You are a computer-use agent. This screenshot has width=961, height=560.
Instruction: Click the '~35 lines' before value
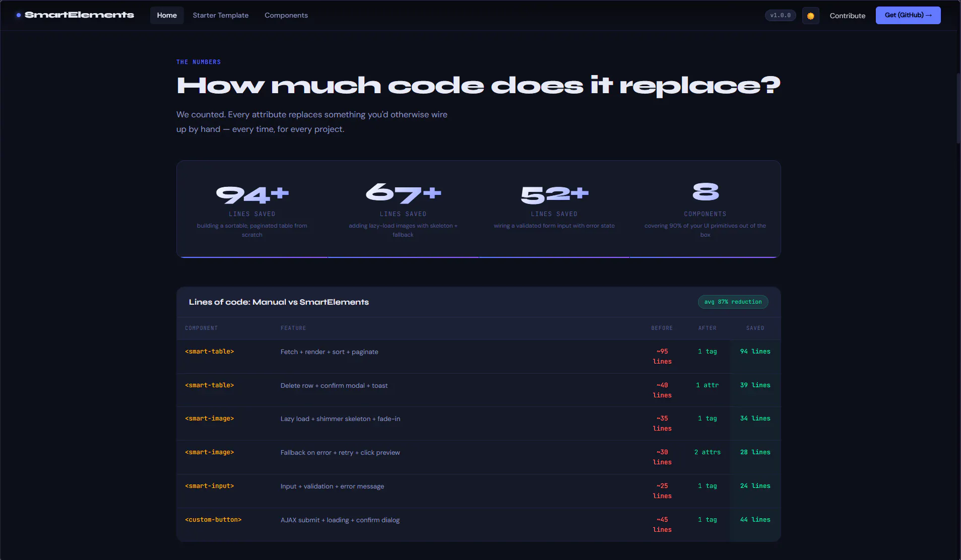pyautogui.click(x=662, y=424)
